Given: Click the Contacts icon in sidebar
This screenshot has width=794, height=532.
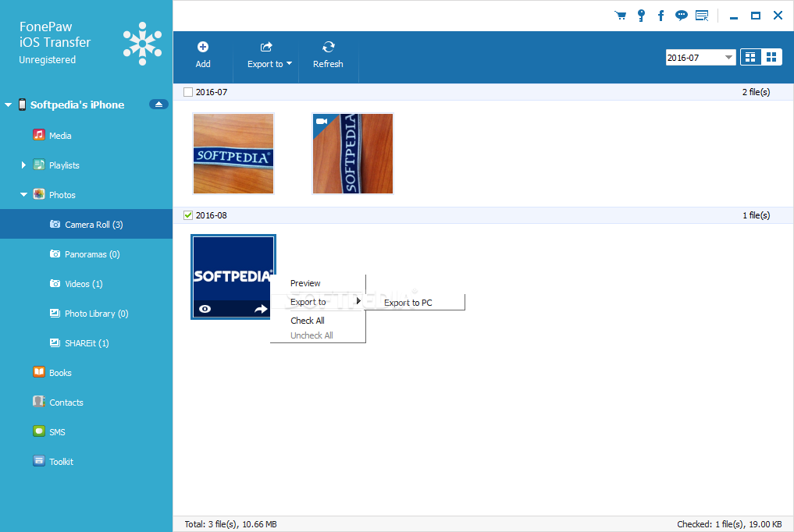Looking at the screenshot, I should (x=39, y=402).
